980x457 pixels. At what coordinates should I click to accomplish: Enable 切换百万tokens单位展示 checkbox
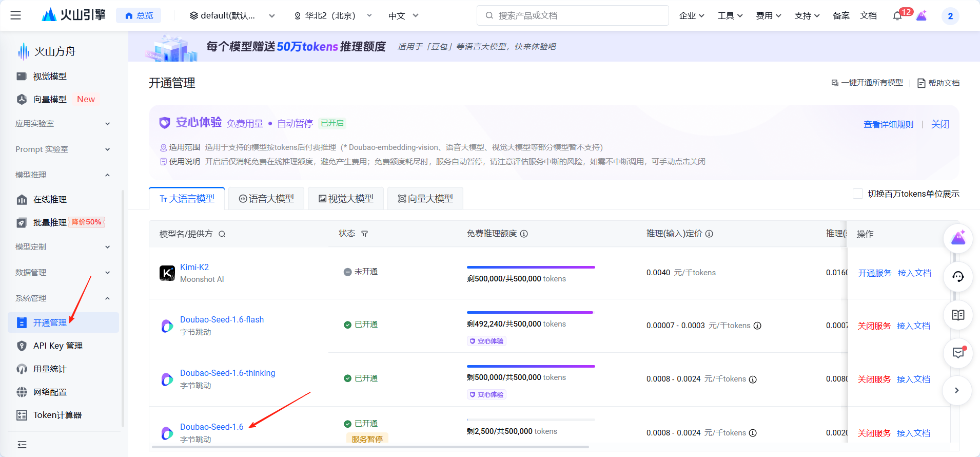tap(857, 194)
